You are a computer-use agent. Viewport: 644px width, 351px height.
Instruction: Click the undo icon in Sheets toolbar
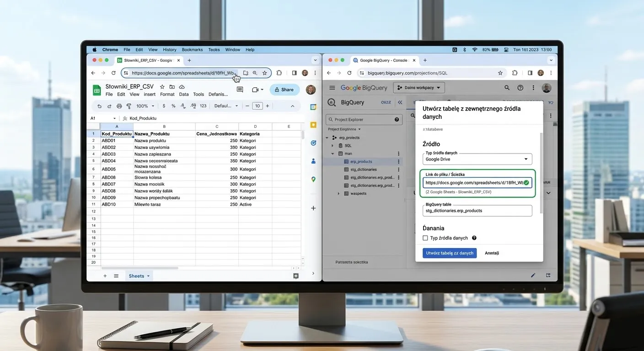tap(100, 106)
